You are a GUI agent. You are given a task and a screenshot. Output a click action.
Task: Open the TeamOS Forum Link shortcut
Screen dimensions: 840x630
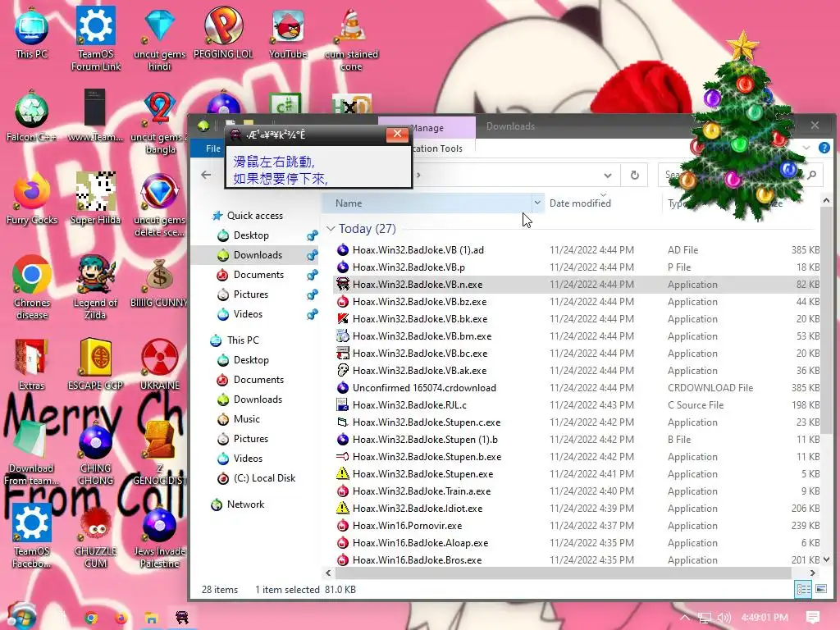pos(96,39)
